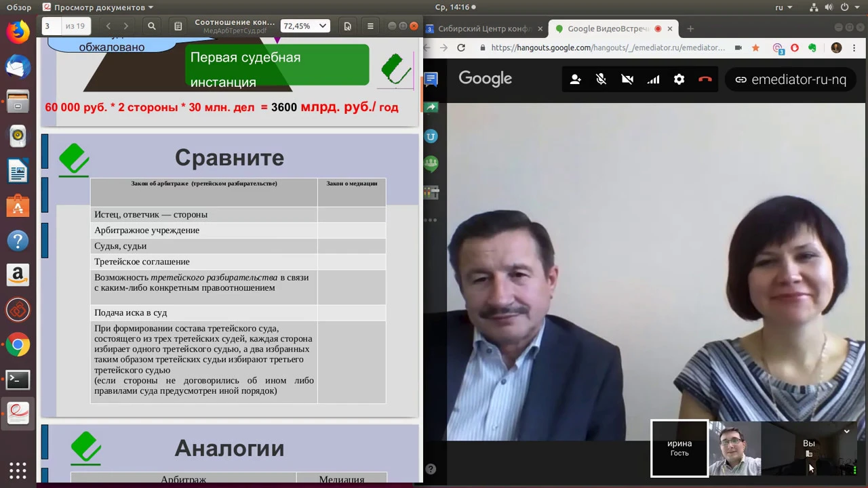Click the Hangouts sidebar blue U app

pos(431,136)
